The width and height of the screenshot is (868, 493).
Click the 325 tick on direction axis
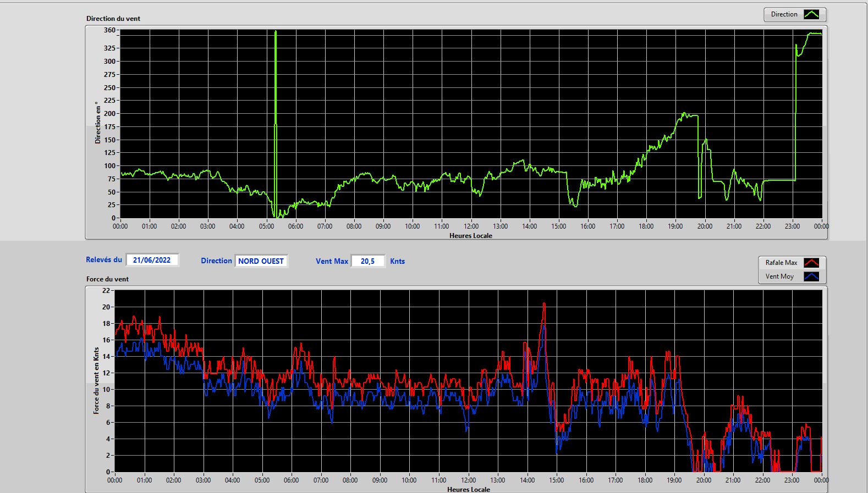109,48
